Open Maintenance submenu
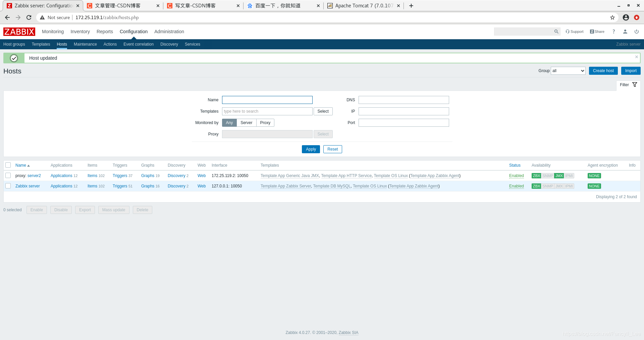This screenshot has width=644, height=340. tap(85, 44)
